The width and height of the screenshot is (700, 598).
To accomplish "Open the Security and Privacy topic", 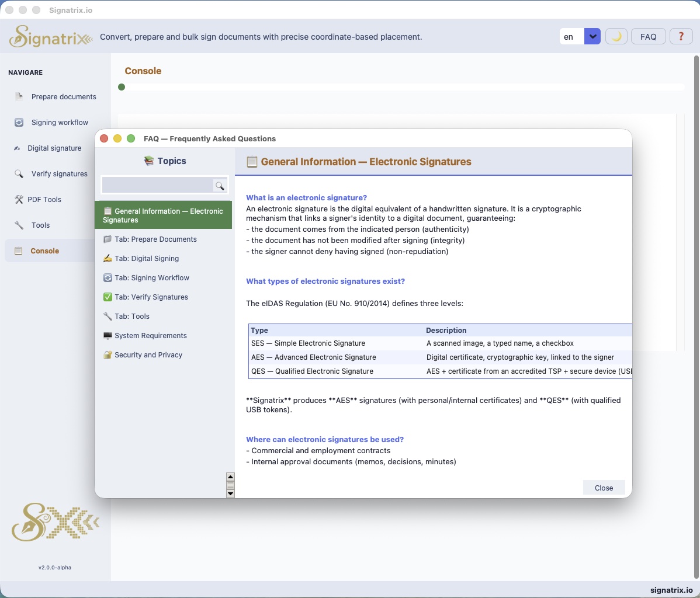I will click(x=148, y=355).
